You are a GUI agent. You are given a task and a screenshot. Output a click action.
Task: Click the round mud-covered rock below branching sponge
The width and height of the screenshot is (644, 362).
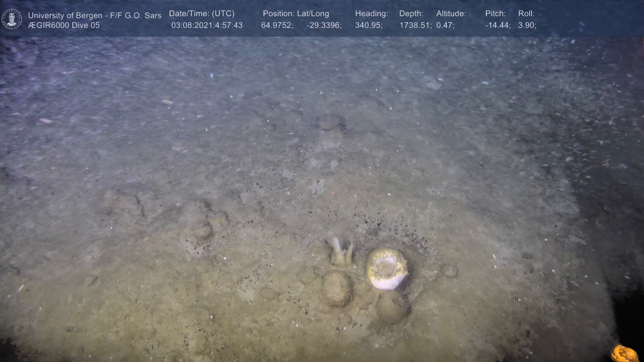337,289
